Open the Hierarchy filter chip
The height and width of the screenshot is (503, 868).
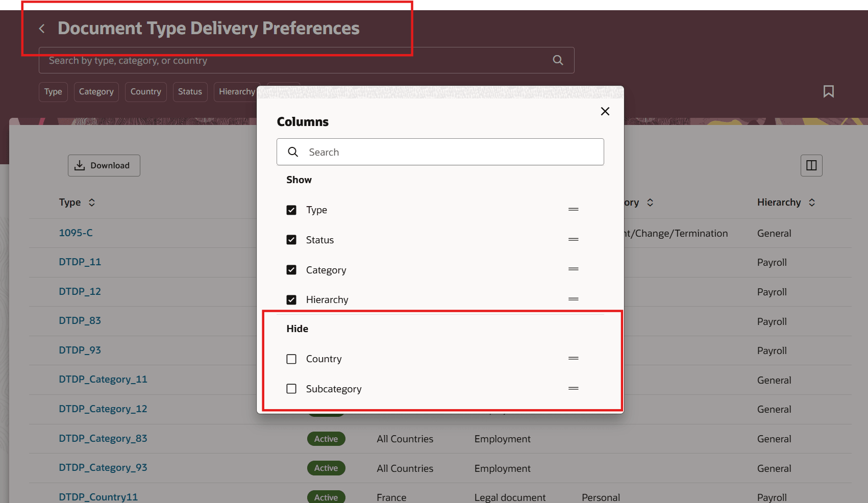(x=237, y=92)
